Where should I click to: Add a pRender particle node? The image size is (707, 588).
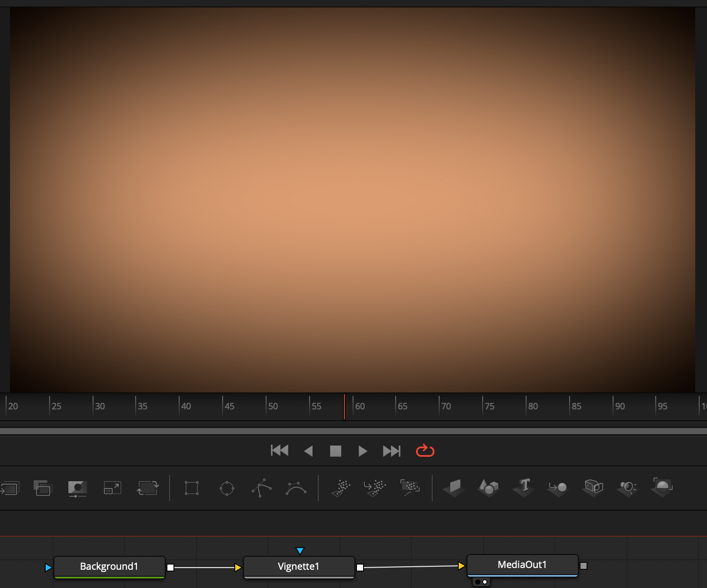pyautogui.click(x=410, y=488)
